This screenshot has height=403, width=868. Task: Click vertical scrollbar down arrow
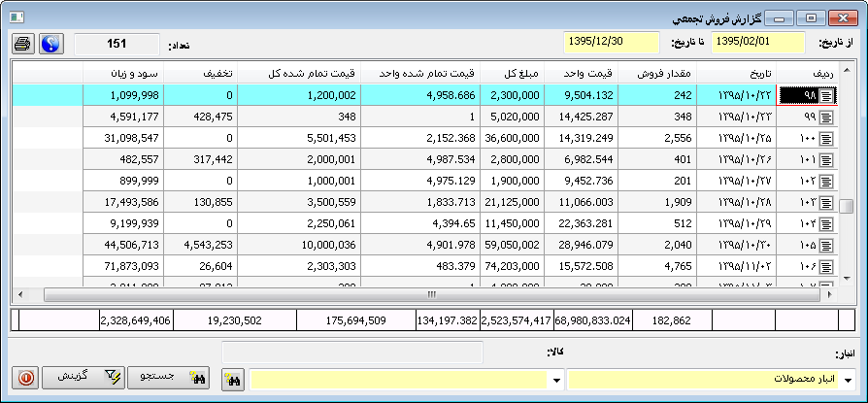846,279
